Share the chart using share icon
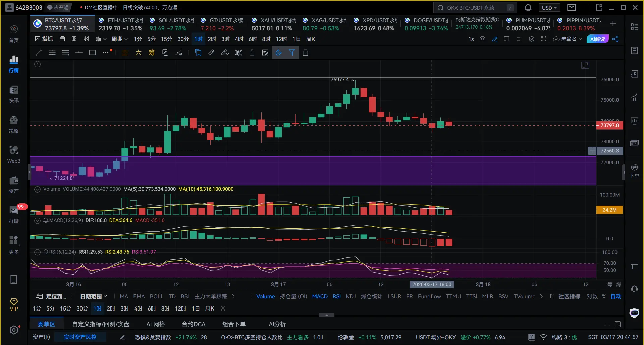 (615, 39)
